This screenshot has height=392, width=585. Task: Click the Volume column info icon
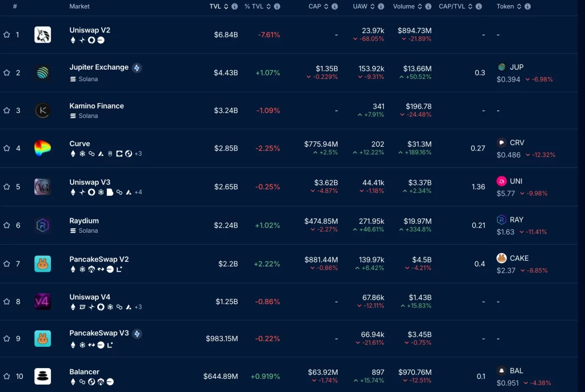click(x=428, y=6)
